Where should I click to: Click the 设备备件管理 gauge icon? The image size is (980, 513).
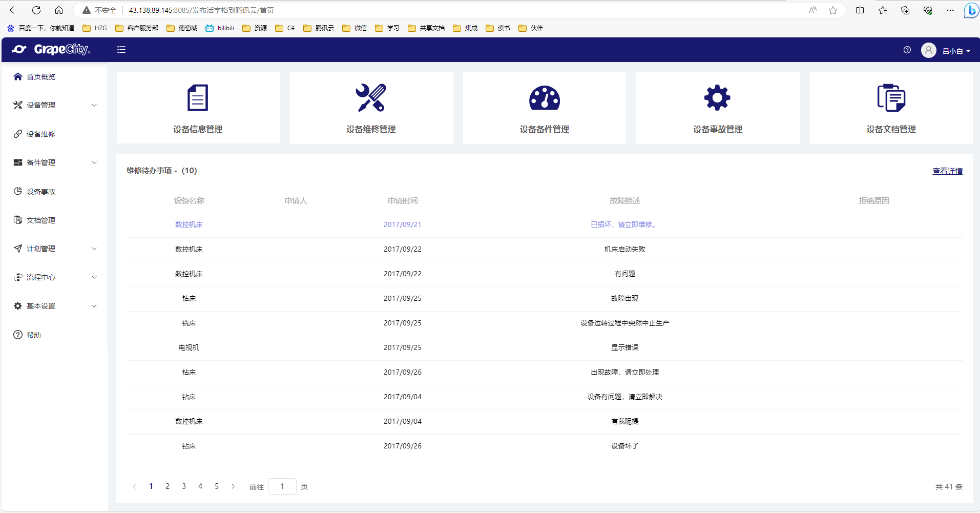[545, 98]
